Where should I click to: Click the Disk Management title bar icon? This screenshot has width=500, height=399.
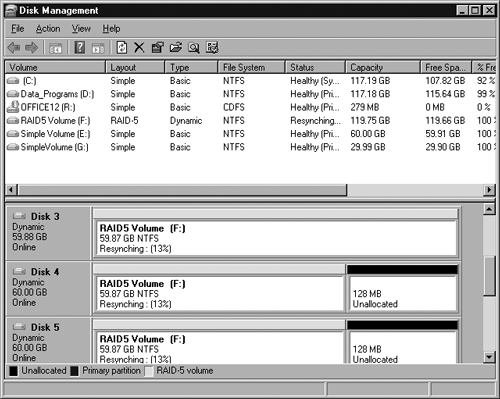[x=11, y=11]
